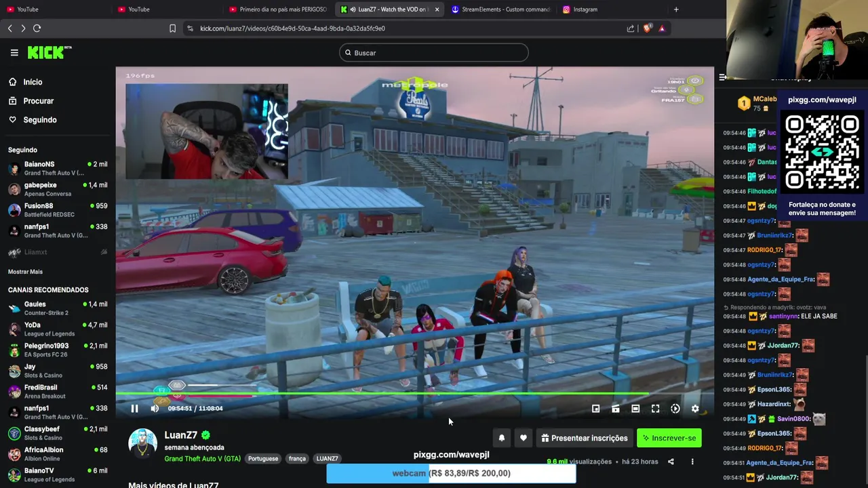Click the webcam donation goal bar

coord(451,473)
